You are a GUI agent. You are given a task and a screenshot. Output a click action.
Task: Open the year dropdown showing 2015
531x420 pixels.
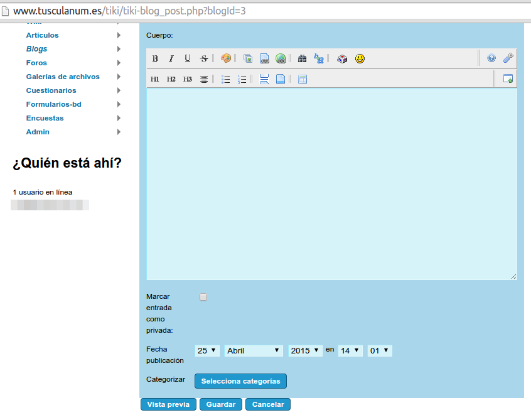(x=305, y=351)
